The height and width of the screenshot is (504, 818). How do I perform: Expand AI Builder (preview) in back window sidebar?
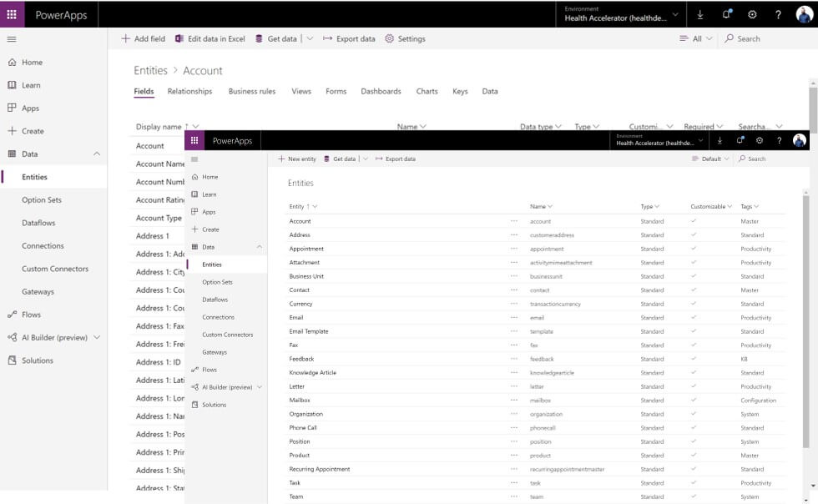coord(97,338)
